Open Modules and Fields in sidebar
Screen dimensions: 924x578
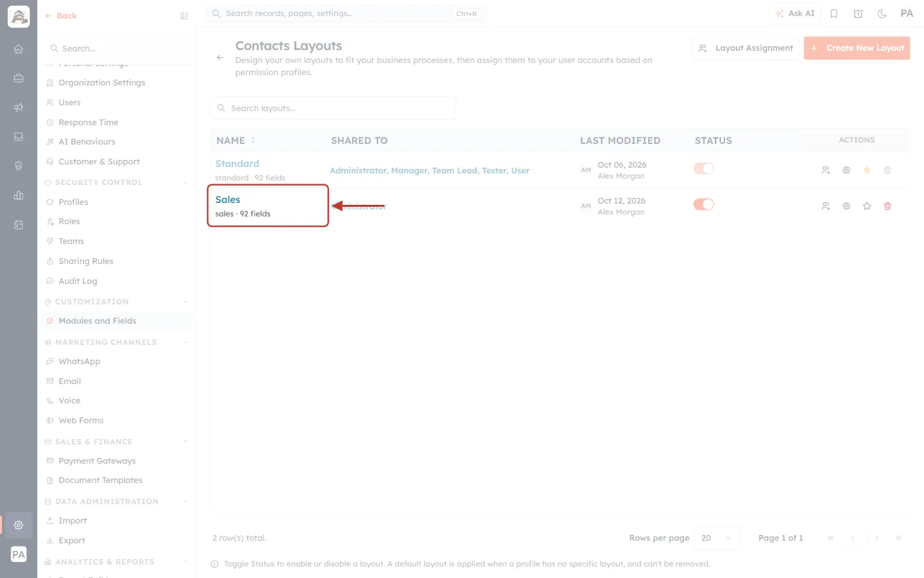117,321
